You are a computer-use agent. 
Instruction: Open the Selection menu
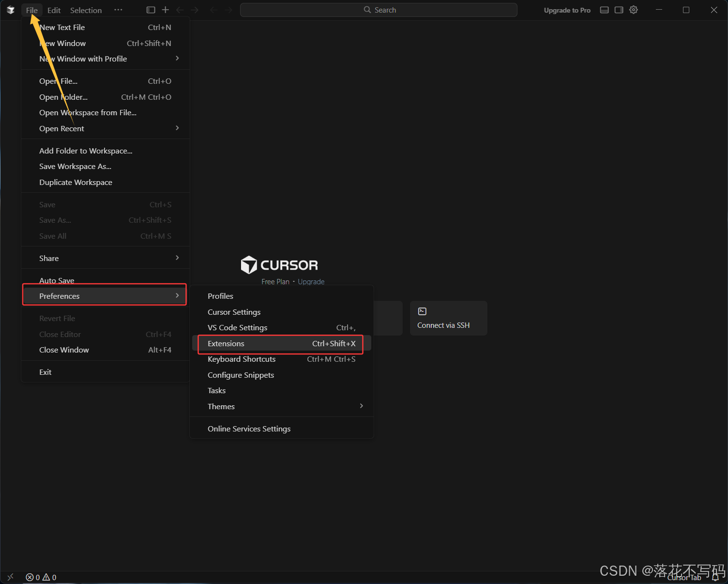(86, 10)
